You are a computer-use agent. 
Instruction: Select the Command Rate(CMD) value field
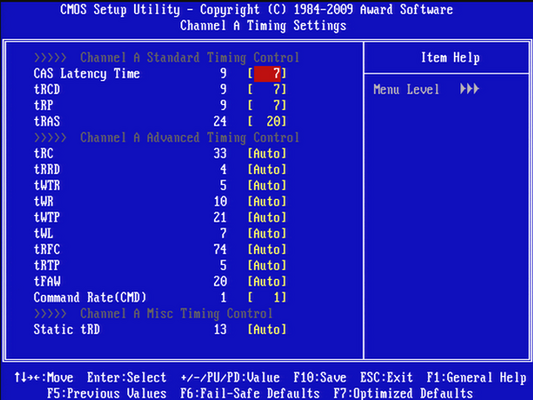(267, 298)
